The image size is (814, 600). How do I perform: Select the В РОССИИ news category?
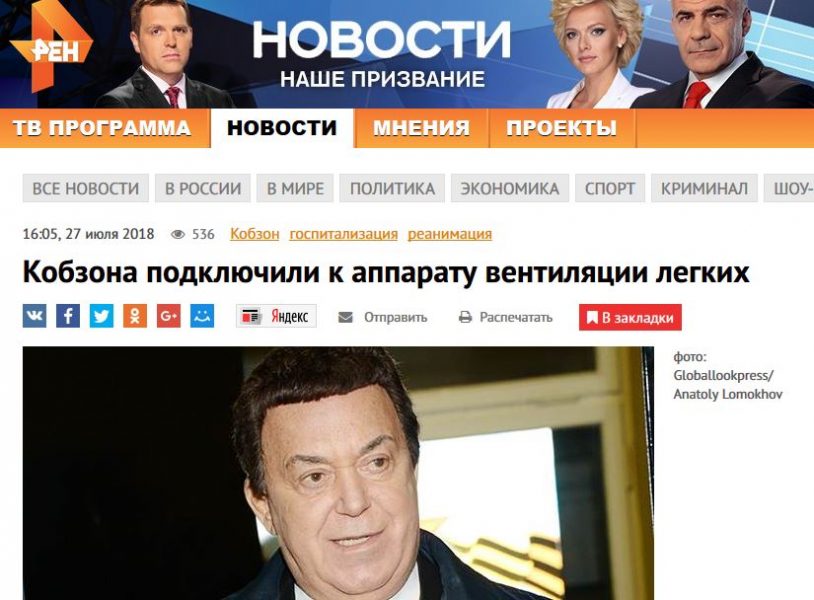(203, 188)
